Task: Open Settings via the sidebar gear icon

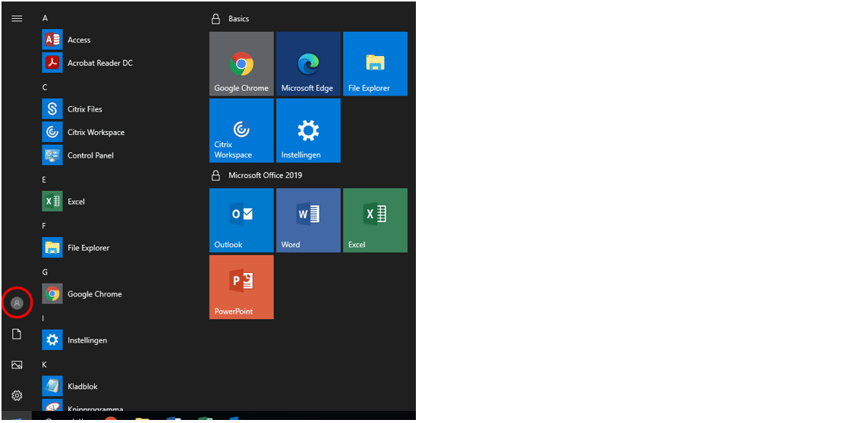Action: [x=17, y=396]
